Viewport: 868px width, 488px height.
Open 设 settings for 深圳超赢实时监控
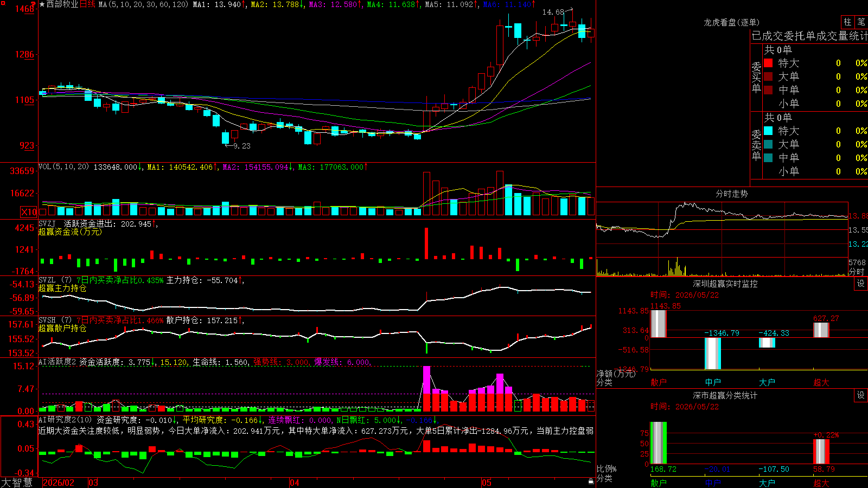click(x=861, y=284)
